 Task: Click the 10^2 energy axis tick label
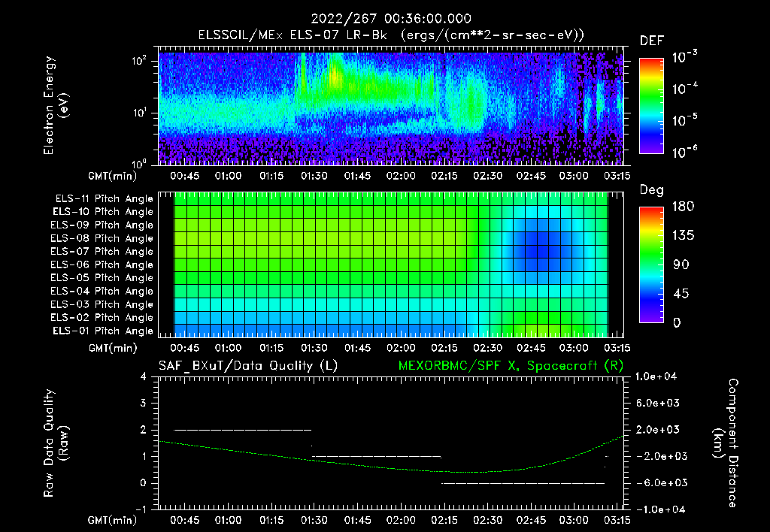tap(139, 61)
